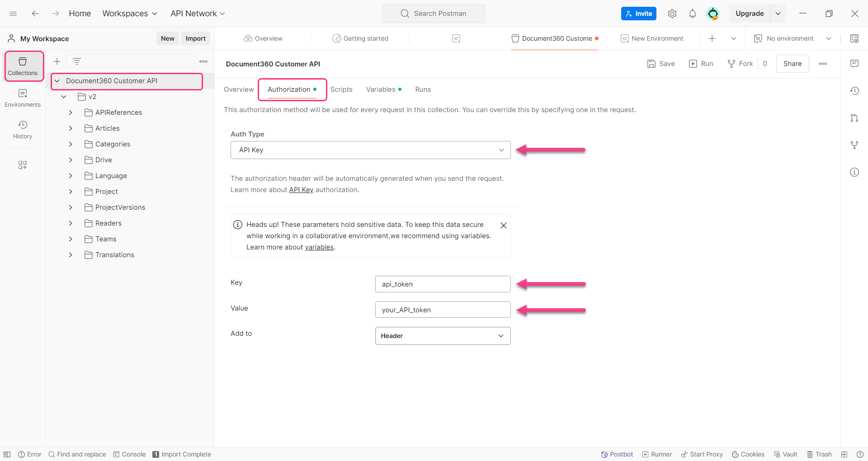The height and width of the screenshot is (461, 868).
Task: Click the Value input field
Action: tap(443, 310)
